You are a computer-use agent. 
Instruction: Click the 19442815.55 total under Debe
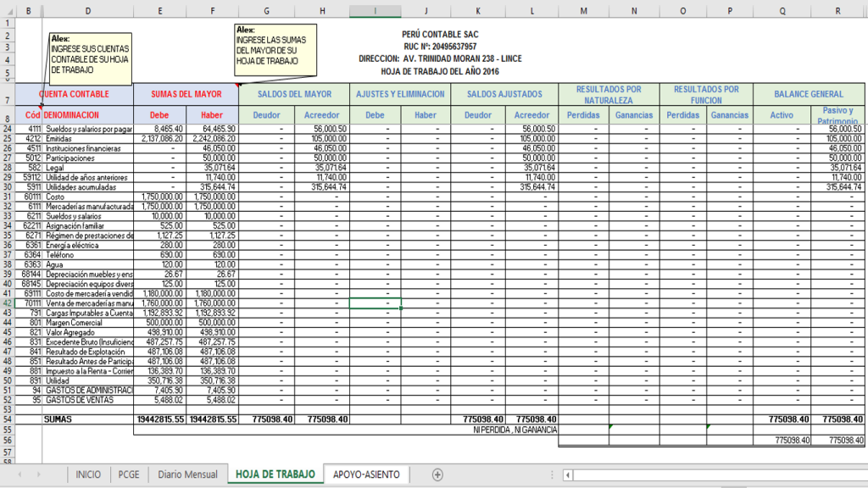pos(160,419)
